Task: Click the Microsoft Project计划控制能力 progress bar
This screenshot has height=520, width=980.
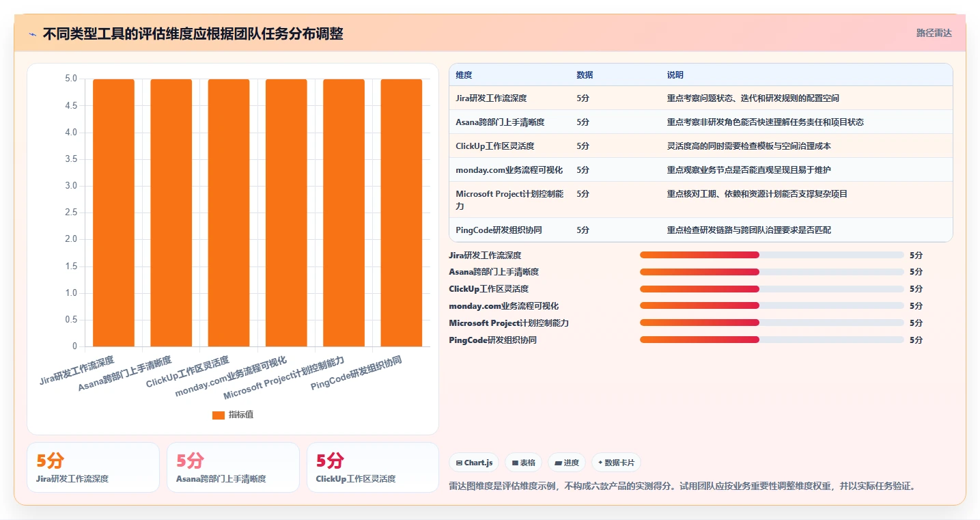Action: click(x=772, y=323)
